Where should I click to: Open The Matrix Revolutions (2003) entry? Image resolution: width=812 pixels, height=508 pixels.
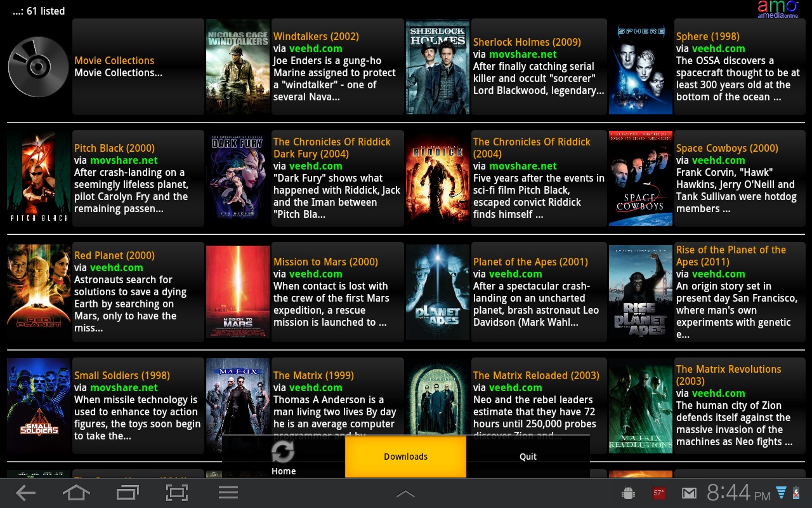(x=728, y=375)
